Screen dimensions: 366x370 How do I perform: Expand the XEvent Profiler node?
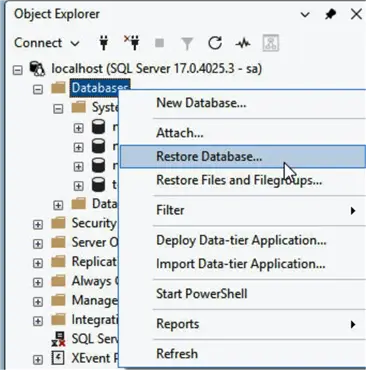pyautogui.click(x=38, y=360)
